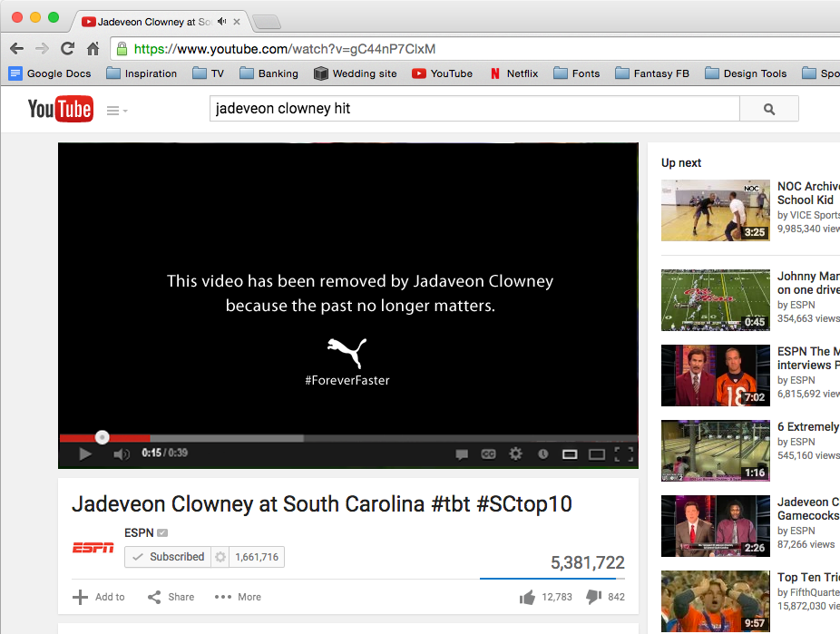
Task: Open Johnny Manziel one drive thumbnail
Action: pos(715,300)
